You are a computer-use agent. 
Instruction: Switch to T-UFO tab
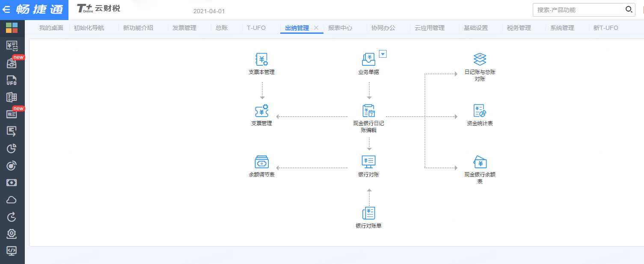(x=256, y=28)
